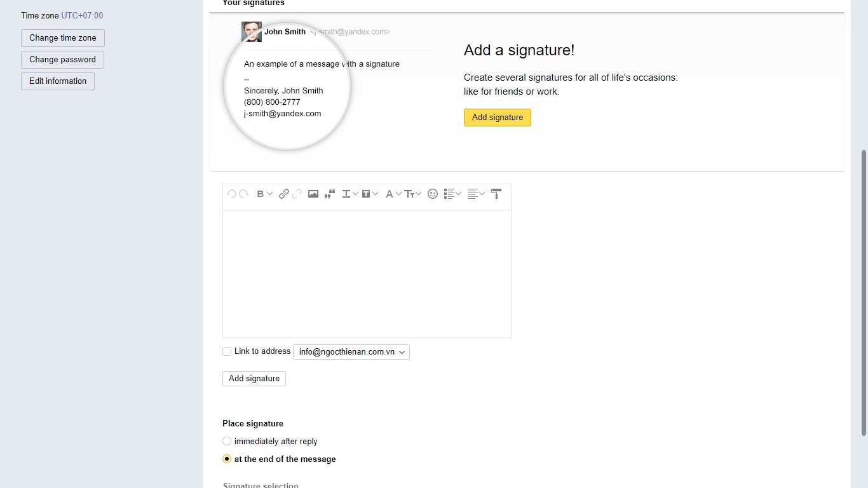Select at the end of the message
Screen dimensions: 868x488
pos(227,459)
